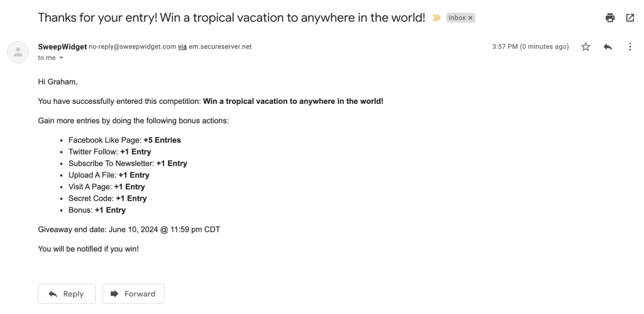The height and width of the screenshot is (314, 644).
Task: Click the email subject title text
Action: 231,18
